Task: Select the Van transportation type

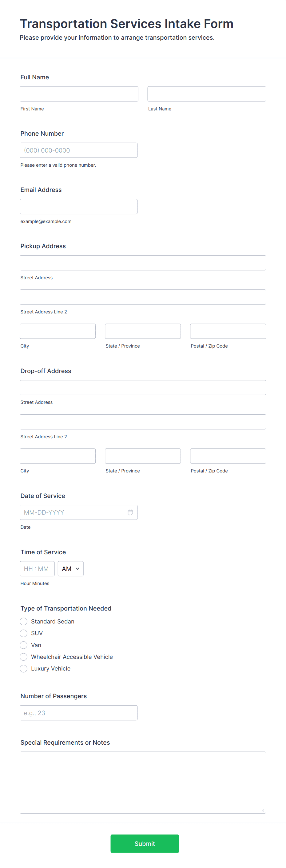Action: [24, 645]
